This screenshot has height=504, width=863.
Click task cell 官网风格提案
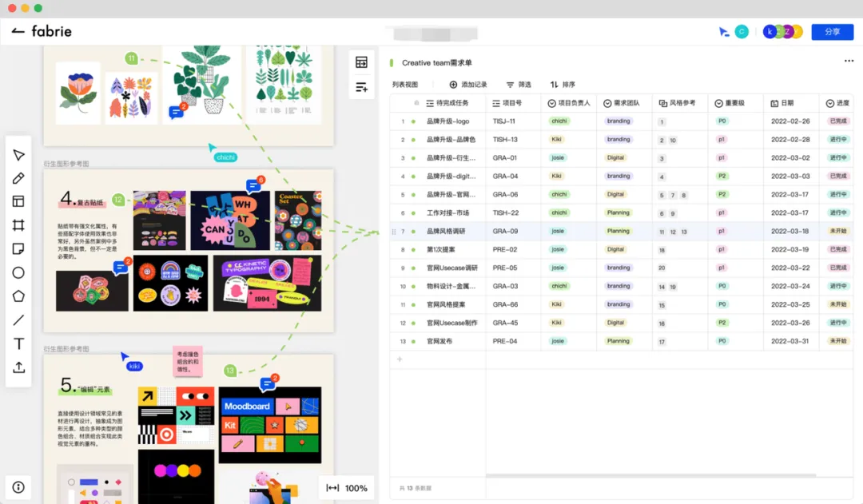coord(446,305)
